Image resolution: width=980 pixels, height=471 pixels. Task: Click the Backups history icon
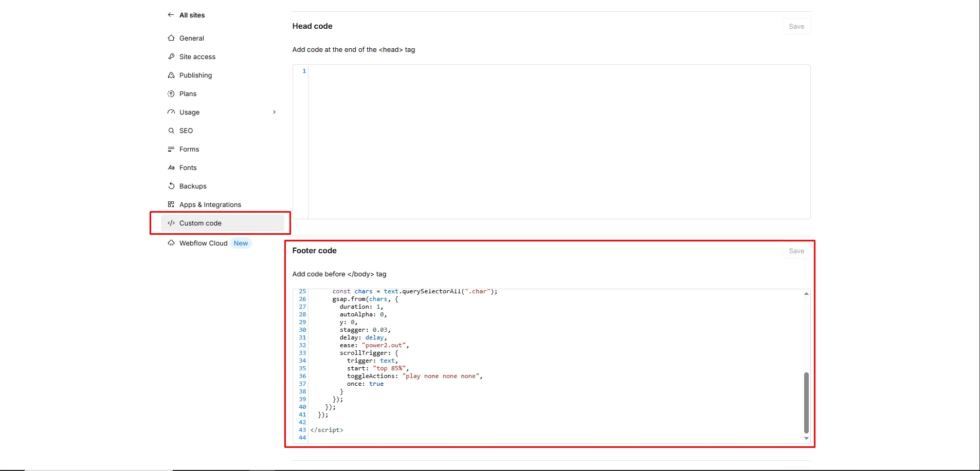tap(171, 186)
